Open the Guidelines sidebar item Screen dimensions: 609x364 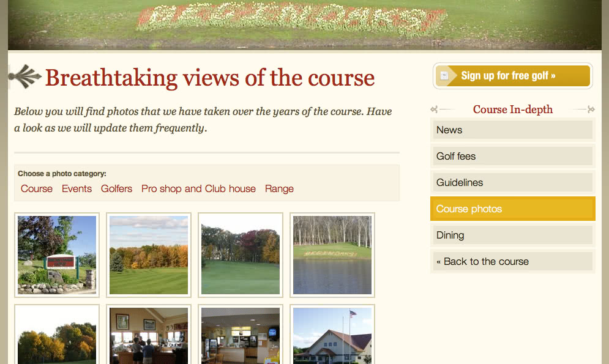tap(513, 182)
